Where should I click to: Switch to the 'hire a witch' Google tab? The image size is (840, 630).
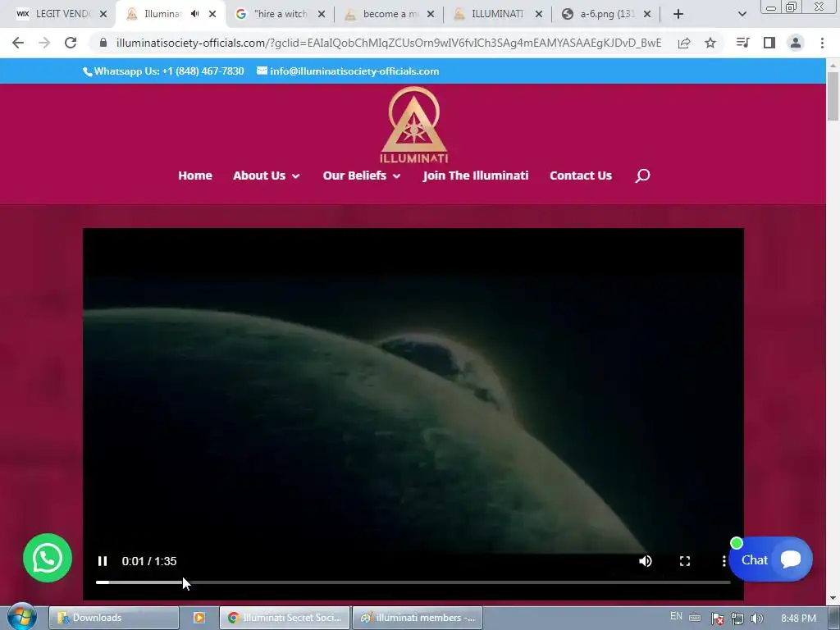(x=279, y=14)
